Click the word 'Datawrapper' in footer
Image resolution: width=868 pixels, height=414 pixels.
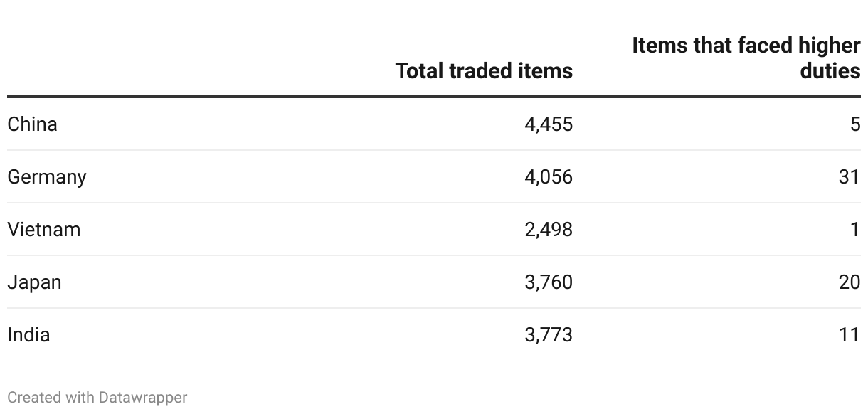tap(143, 398)
